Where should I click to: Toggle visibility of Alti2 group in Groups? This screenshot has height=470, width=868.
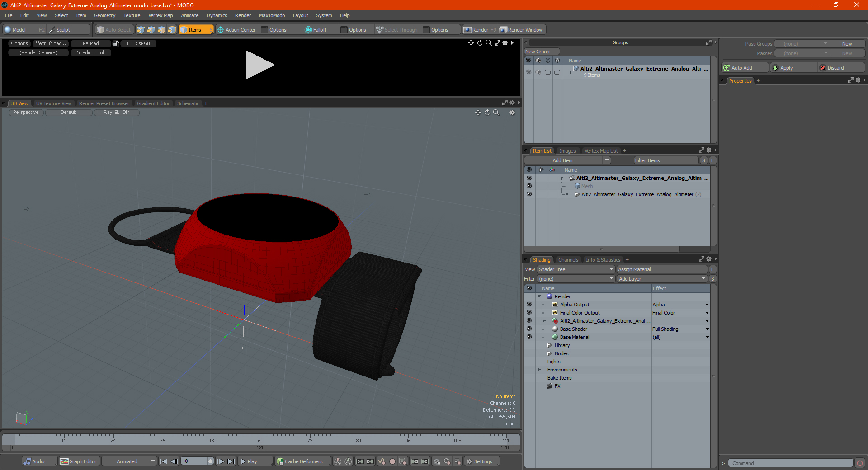click(528, 72)
